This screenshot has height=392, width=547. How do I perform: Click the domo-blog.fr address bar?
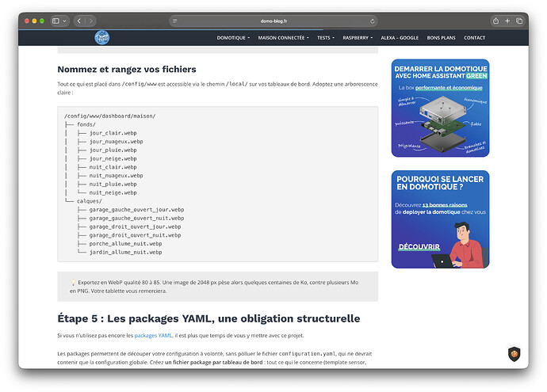(x=273, y=21)
